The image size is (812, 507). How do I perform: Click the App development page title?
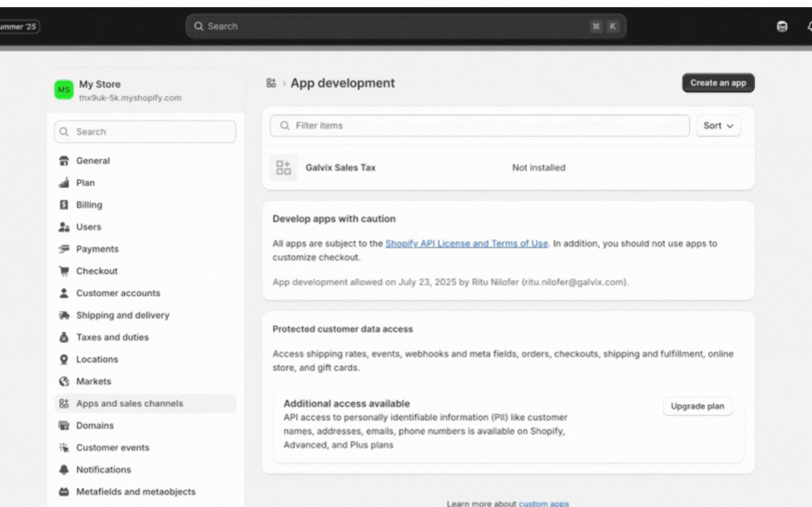click(342, 83)
